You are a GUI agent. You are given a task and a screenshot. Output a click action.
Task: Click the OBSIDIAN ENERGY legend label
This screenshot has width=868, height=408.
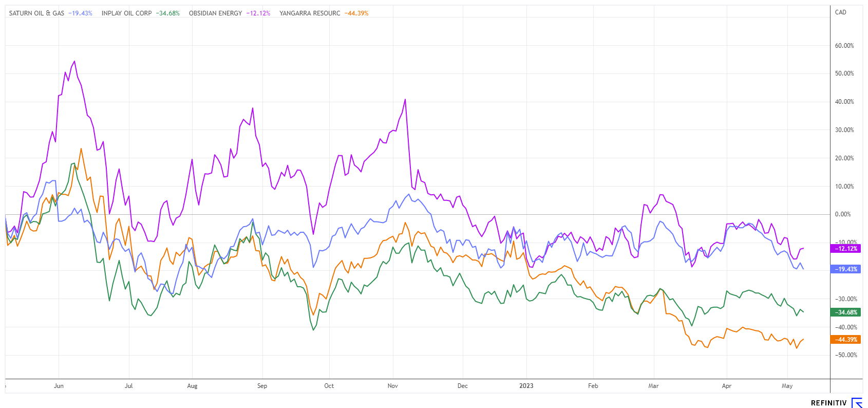[x=215, y=13]
